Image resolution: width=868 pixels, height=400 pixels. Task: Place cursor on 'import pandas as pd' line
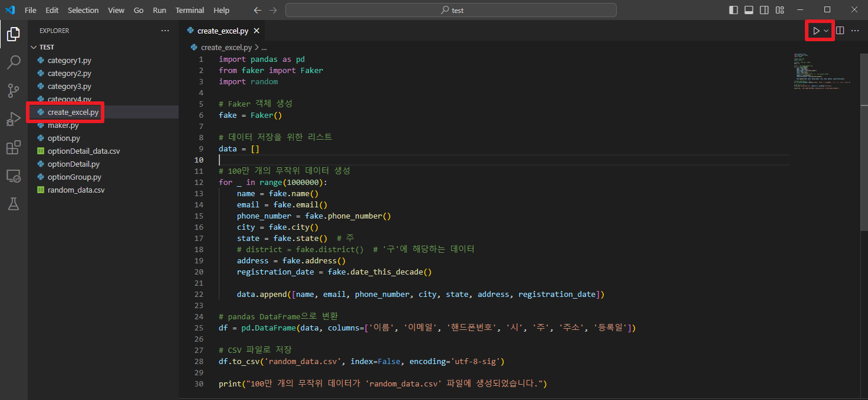tap(262, 59)
